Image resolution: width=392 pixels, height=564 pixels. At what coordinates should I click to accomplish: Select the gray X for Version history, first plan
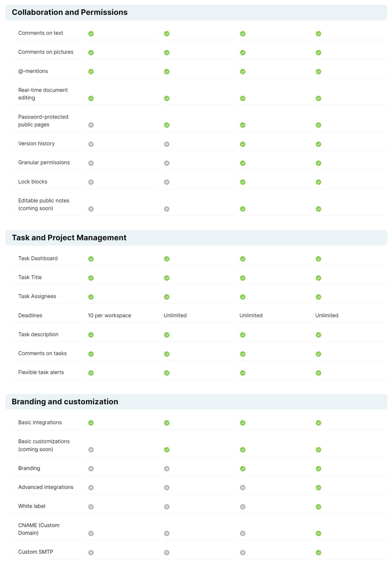pyautogui.click(x=91, y=144)
